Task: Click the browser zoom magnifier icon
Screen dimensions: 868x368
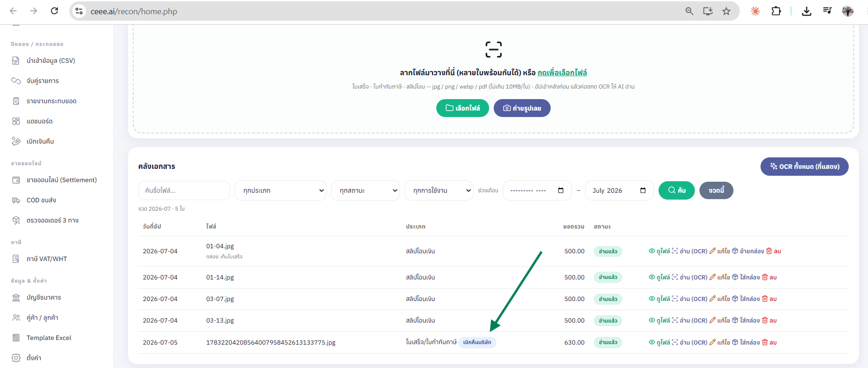Action: click(x=689, y=11)
